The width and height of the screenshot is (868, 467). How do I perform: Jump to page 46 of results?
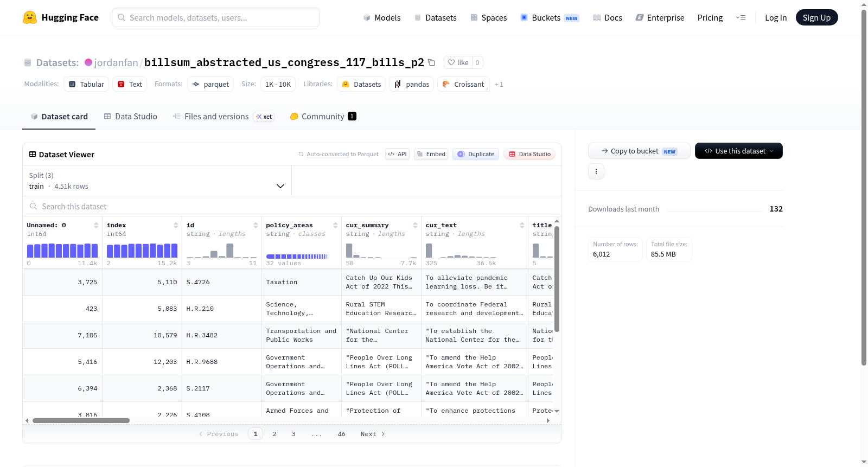(x=341, y=434)
